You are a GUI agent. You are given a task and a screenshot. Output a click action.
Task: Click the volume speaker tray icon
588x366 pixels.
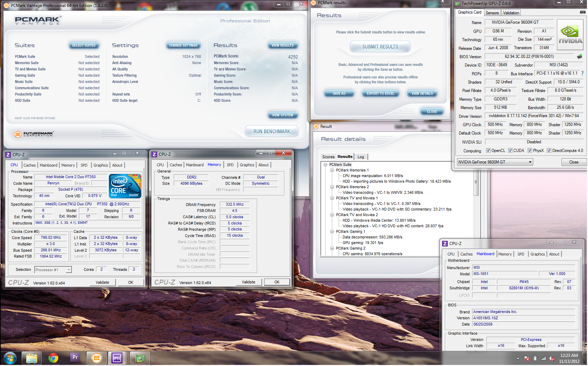pos(552,358)
